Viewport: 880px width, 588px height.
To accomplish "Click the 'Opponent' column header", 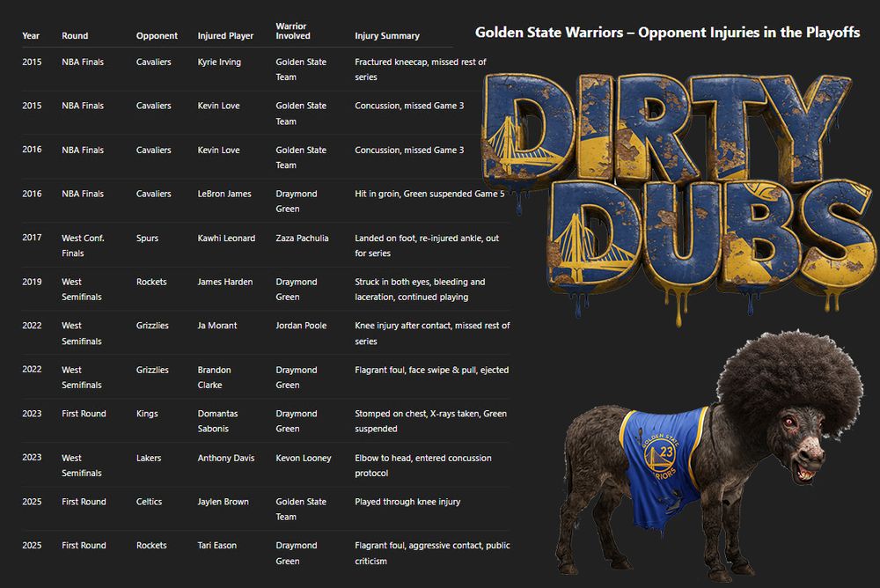I will 157,36.
